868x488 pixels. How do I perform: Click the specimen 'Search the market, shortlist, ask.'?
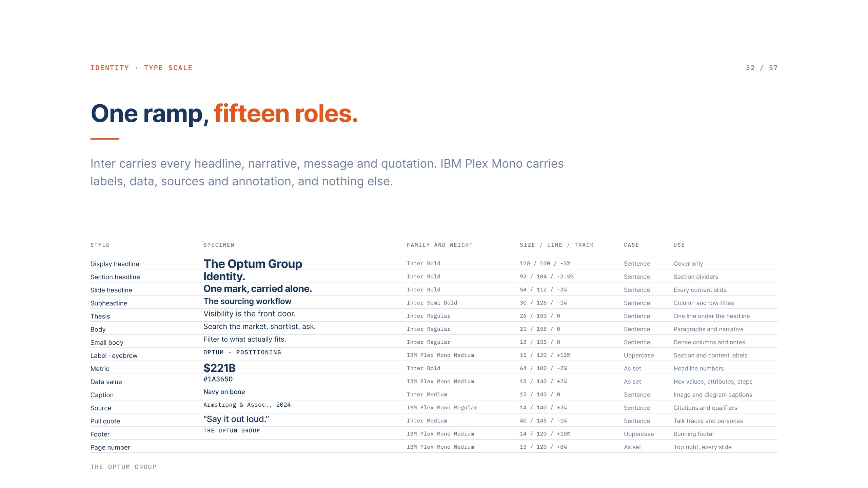[259, 327]
